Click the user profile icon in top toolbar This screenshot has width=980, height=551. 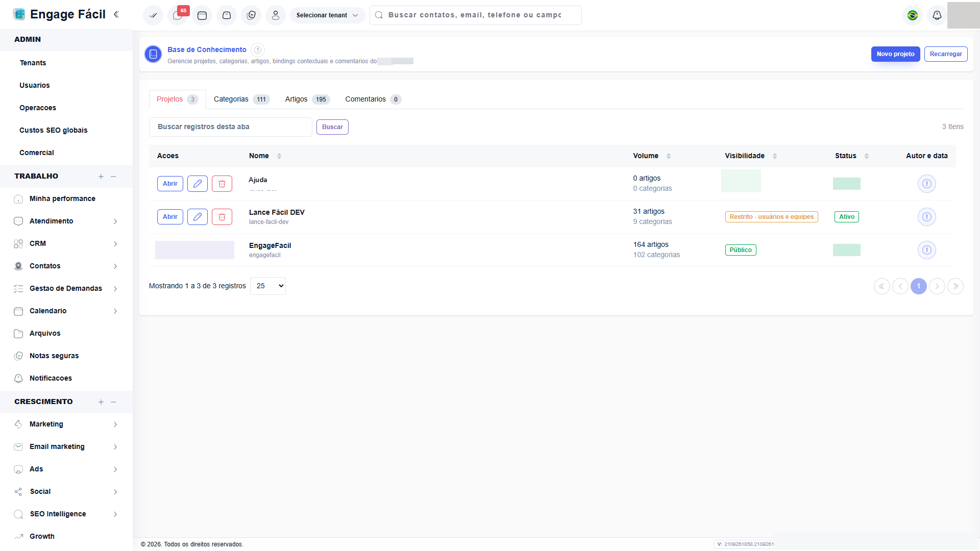click(276, 15)
